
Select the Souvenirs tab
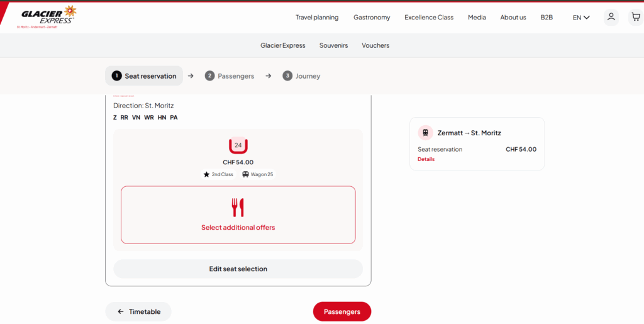[333, 45]
